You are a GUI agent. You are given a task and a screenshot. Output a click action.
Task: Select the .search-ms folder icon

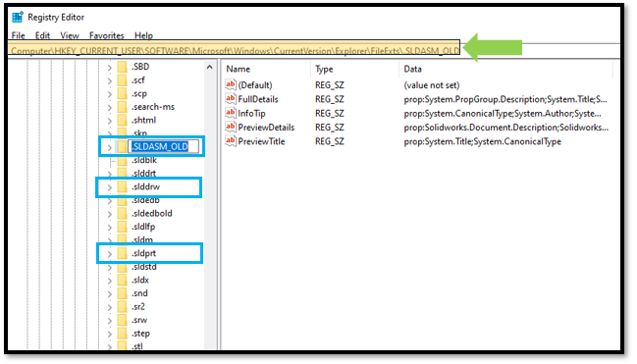pos(123,107)
